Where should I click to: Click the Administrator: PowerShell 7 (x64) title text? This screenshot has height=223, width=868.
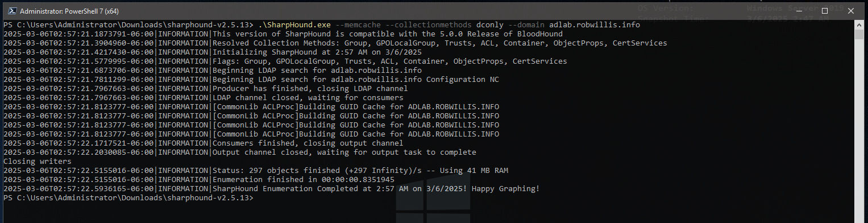pyautogui.click(x=69, y=11)
